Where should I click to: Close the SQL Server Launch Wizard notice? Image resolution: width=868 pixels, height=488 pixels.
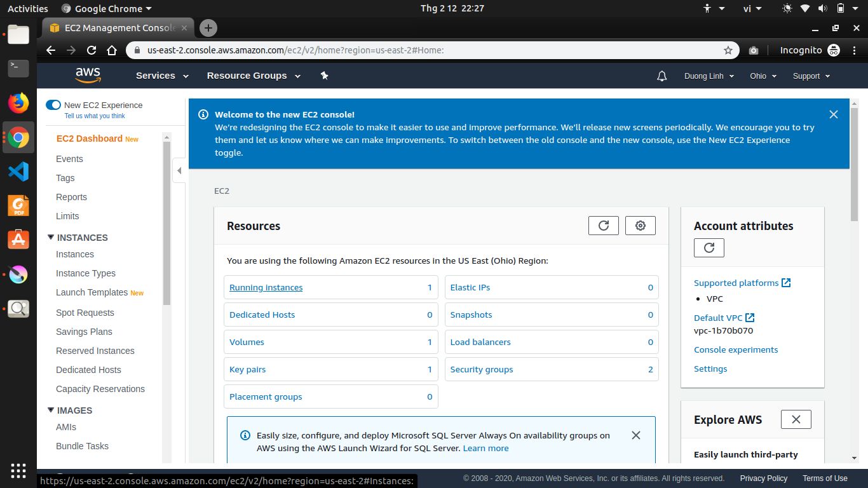pos(636,435)
